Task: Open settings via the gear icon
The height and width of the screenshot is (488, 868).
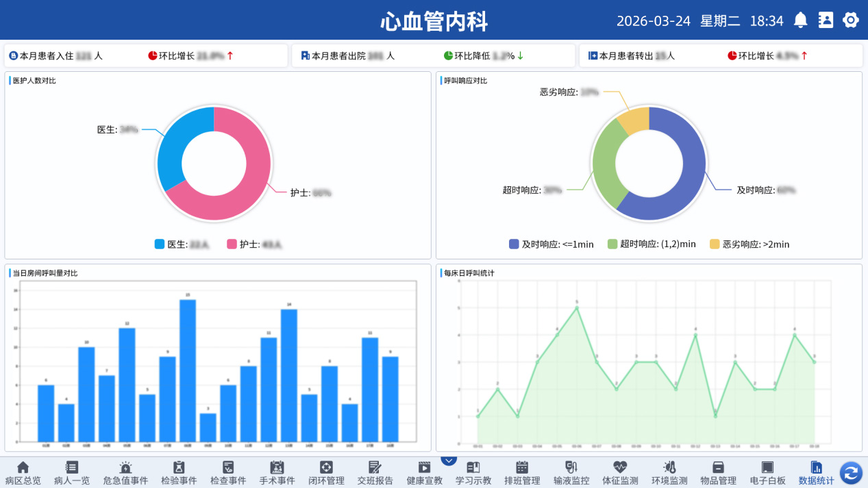Action: tap(850, 21)
